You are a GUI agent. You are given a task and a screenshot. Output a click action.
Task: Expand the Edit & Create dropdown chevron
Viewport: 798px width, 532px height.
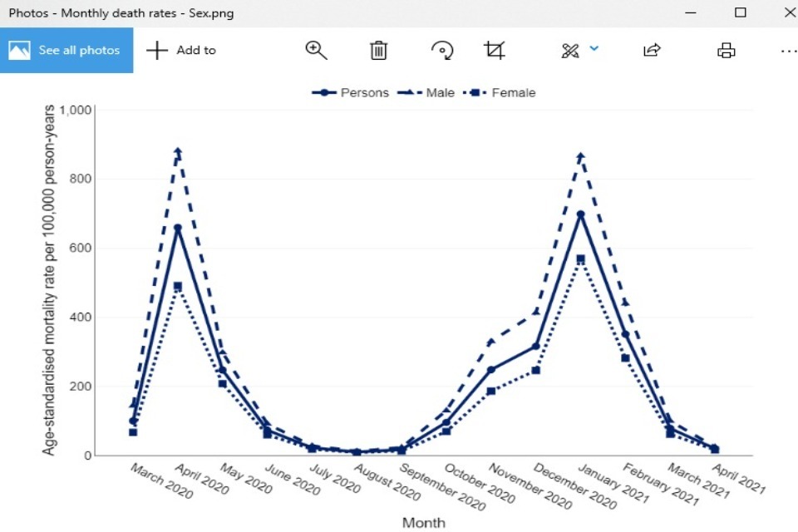coord(594,48)
